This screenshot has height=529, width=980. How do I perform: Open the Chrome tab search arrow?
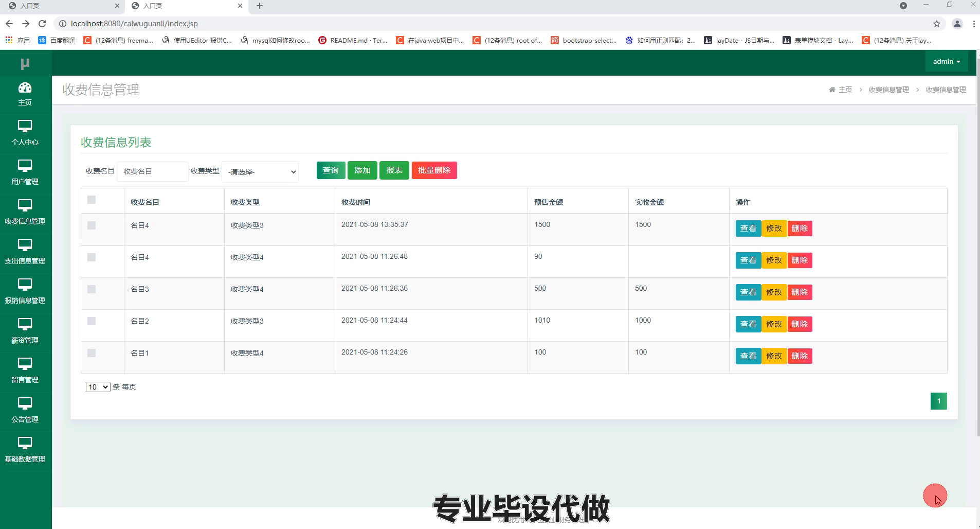(903, 6)
